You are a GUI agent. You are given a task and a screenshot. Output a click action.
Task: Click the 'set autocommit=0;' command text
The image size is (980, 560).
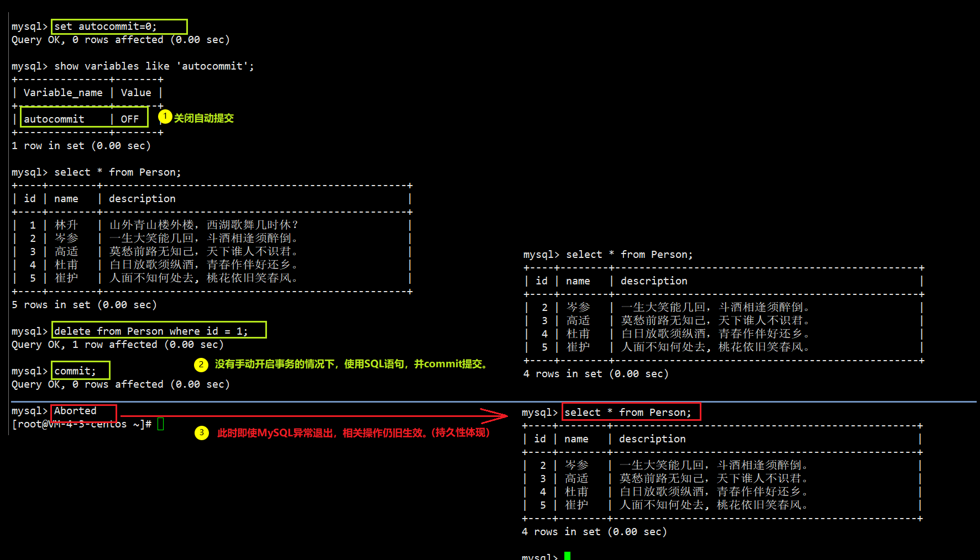(106, 27)
